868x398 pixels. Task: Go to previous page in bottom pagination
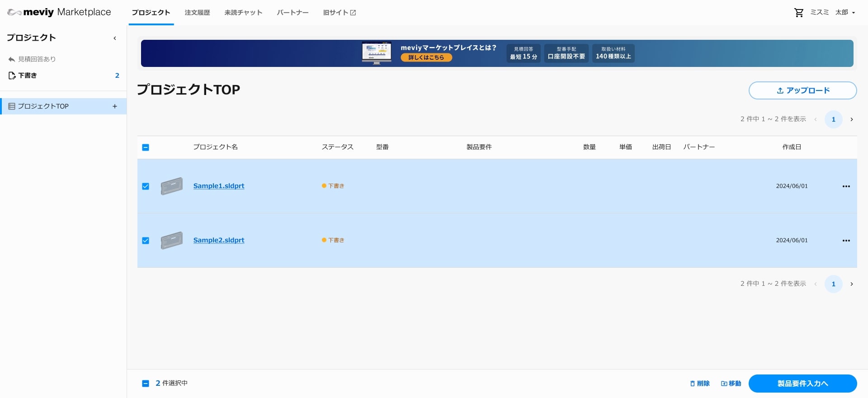[x=816, y=284]
